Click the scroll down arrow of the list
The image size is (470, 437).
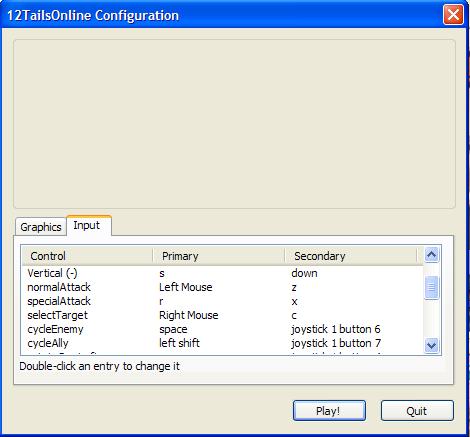pos(431,345)
